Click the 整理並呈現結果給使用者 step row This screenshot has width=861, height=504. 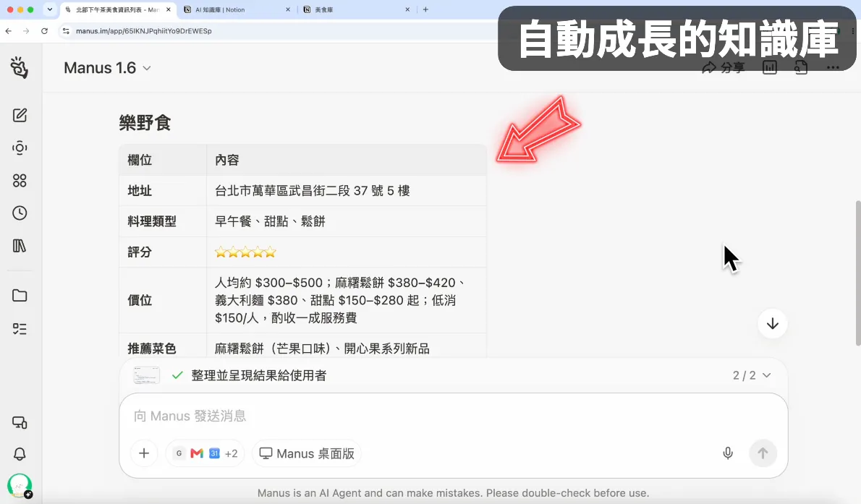pos(454,375)
